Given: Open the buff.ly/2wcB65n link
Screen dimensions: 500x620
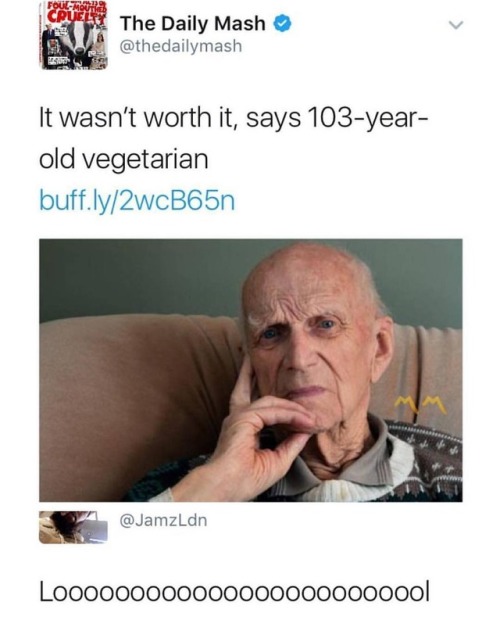Looking at the screenshot, I should 137,201.
